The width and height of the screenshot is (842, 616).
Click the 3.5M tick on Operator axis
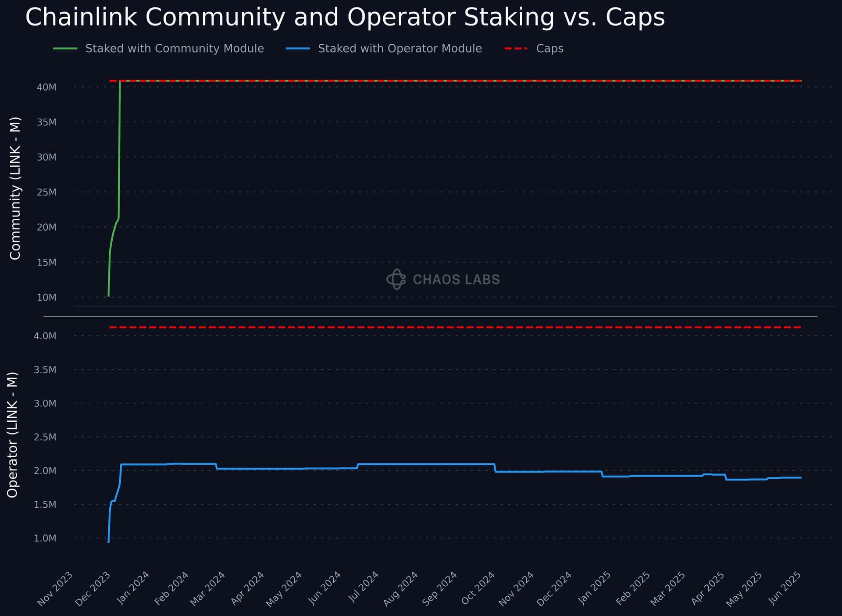(45, 370)
